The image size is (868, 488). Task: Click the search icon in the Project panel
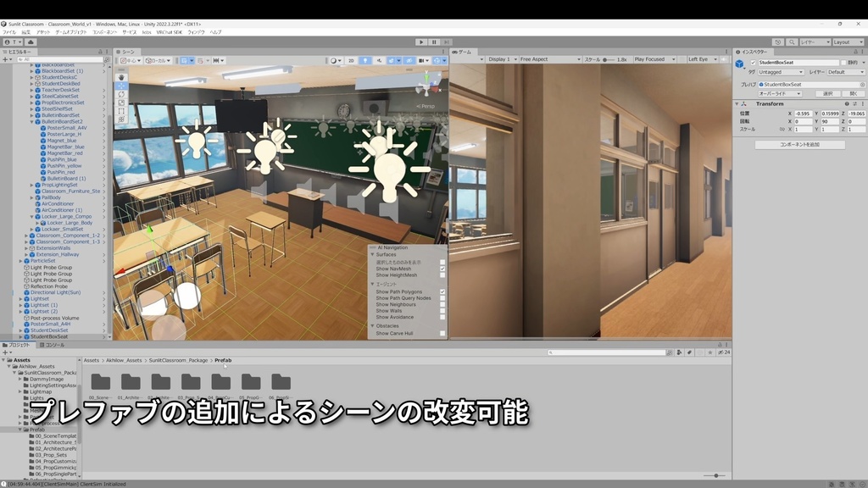pyautogui.click(x=552, y=352)
